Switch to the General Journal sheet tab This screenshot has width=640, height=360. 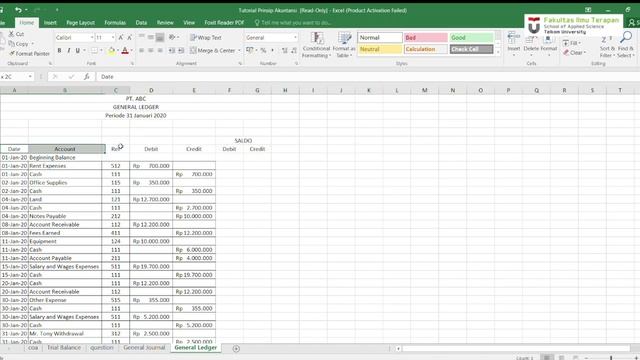coord(144,348)
